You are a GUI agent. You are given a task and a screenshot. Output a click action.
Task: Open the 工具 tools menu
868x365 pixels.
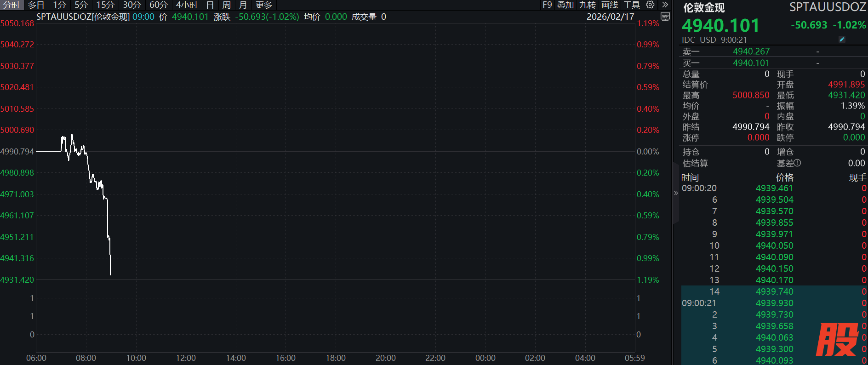pos(632,5)
